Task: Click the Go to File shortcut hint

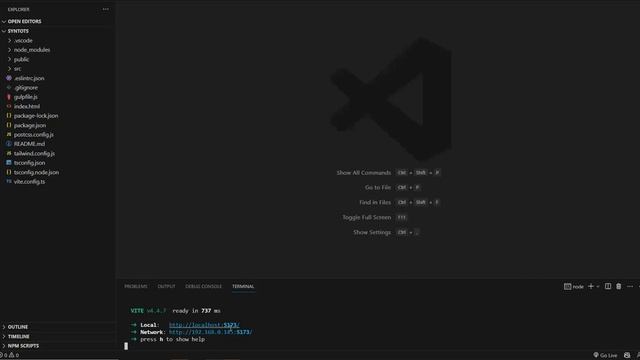Action: 393,187
